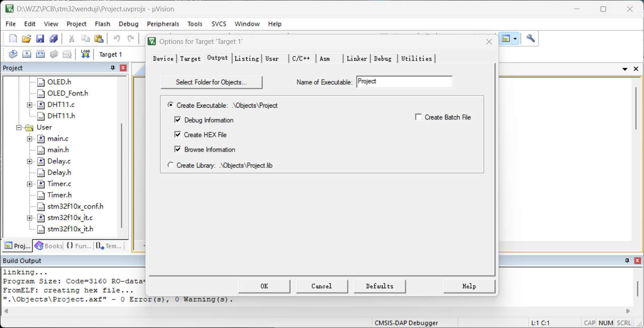This screenshot has width=644, height=328.
Task: Open the Flash menu
Action: coord(102,24)
